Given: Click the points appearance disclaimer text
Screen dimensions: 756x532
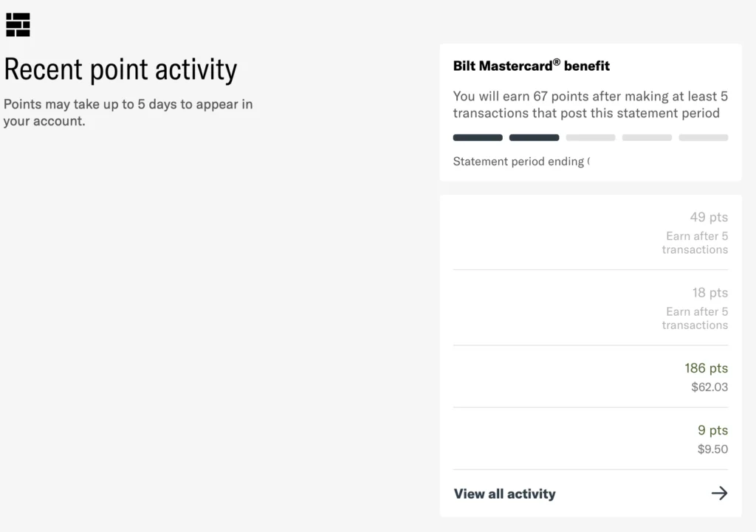Looking at the screenshot, I should [128, 112].
